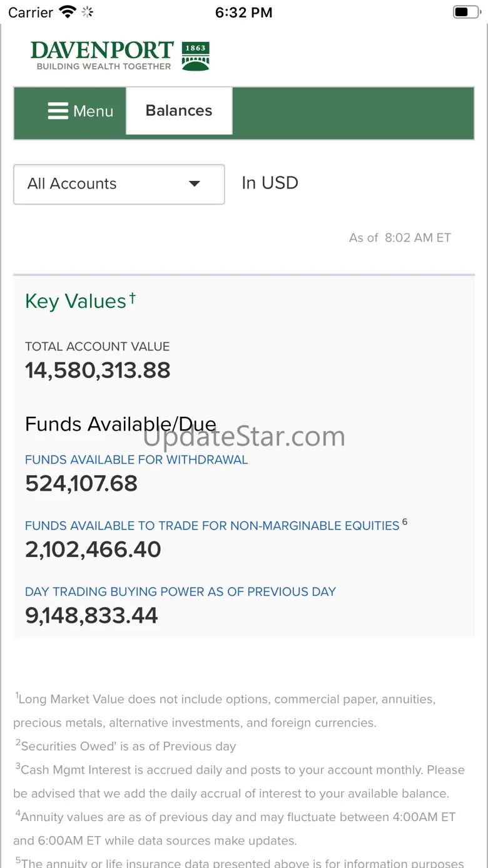The height and width of the screenshot is (868, 488).
Task: Tap the Wi-Fi signal icon
Action: [x=67, y=13]
